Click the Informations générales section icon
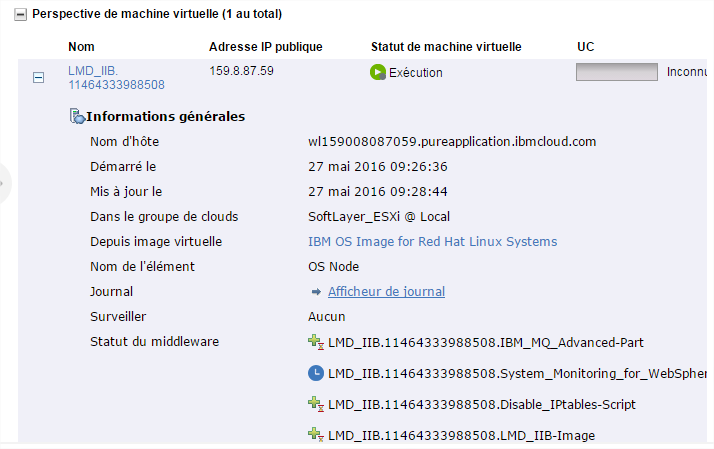Viewport: 714px width, 449px height. coord(76,117)
